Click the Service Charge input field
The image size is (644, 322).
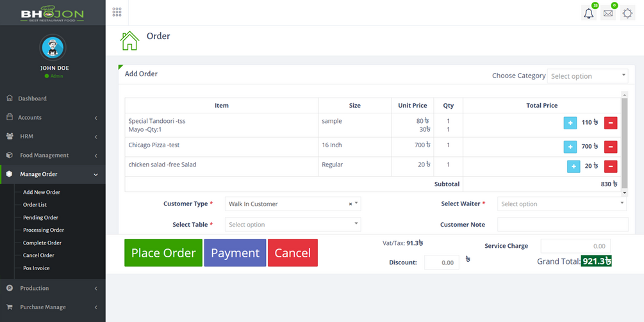click(575, 246)
